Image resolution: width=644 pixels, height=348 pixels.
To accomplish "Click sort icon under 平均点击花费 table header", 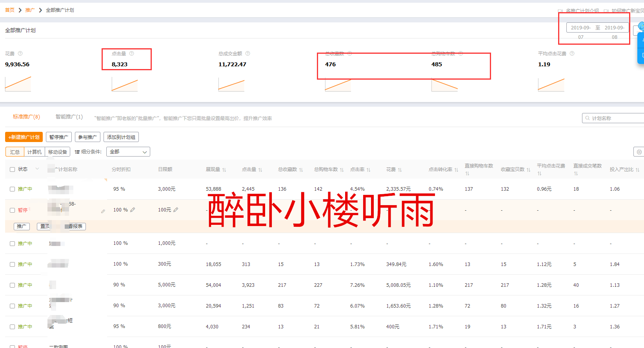I will [x=539, y=173].
